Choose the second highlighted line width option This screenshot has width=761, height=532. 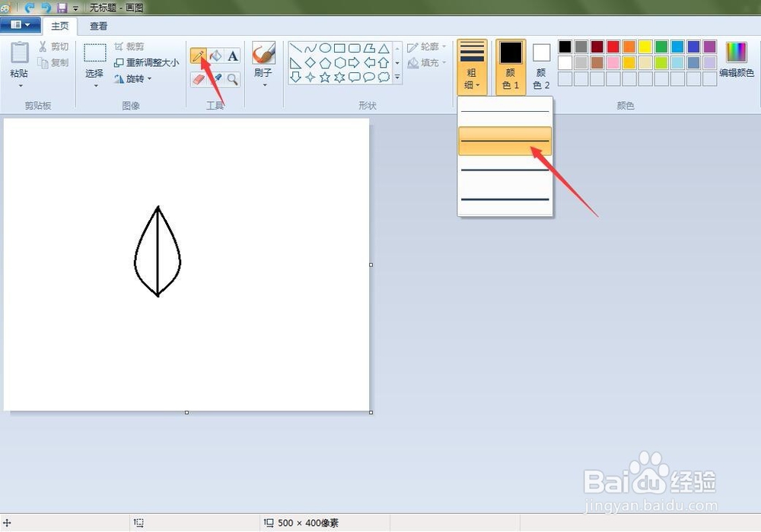click(505, 141)
